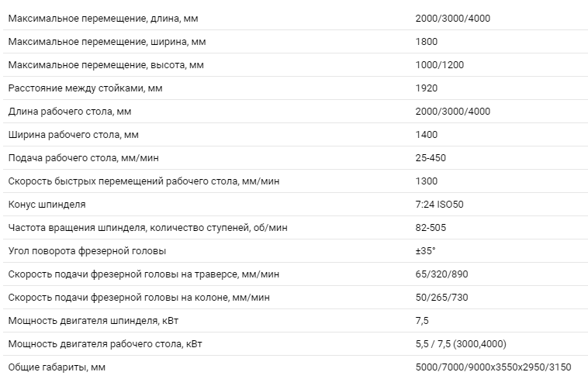The width and height of the screenshot is (588, 379).
Task: Select the 1920 distance value
Action: [427, 88]
